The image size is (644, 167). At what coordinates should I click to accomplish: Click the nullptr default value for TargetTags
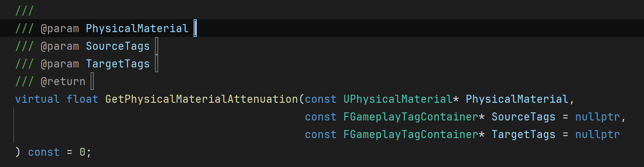tap(597, 134)
